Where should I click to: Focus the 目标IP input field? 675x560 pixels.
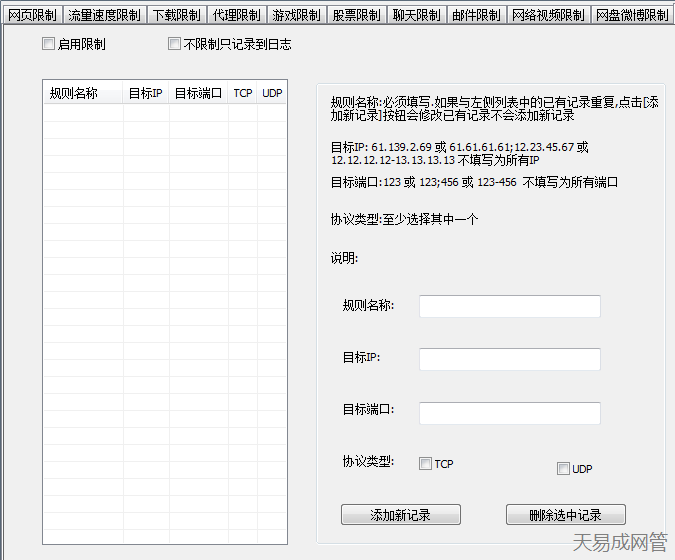point(510,359)
